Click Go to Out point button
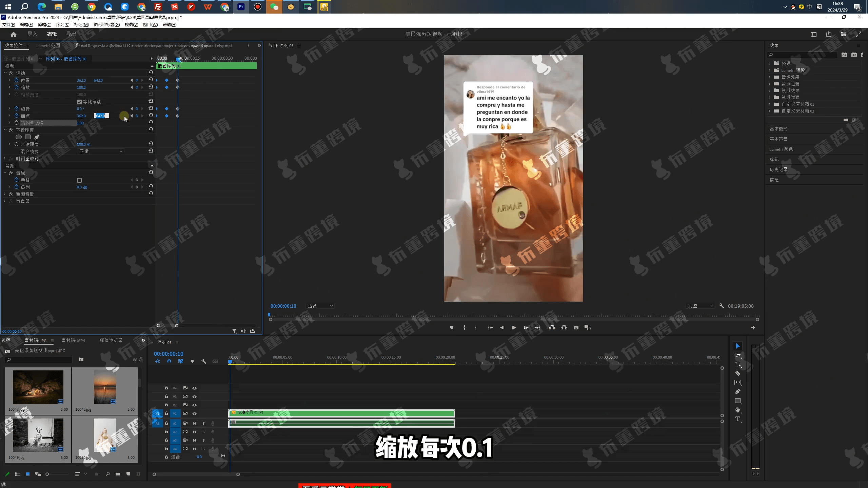Image resolution: width=868 pixels, height=488 pixels. coord(537,328)
